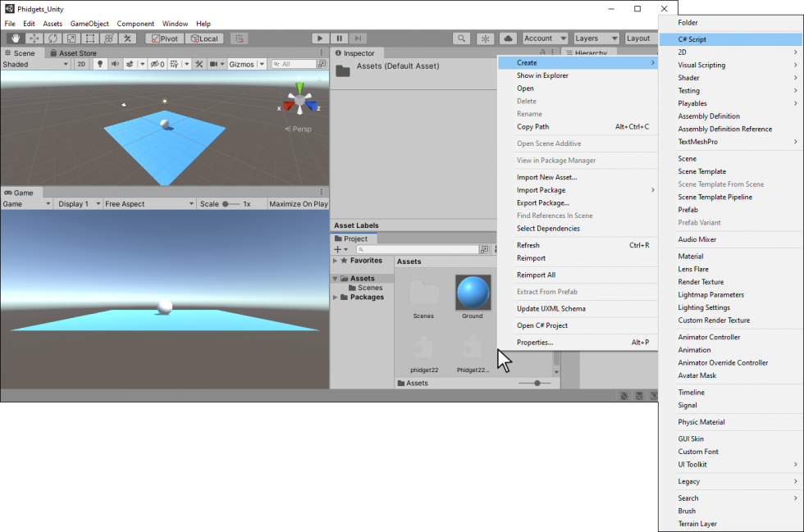Screen dimensions: 804x532
Task: Toggle 2D view mode in Scene
Action: pyautogui.click(x=81, y=64)
